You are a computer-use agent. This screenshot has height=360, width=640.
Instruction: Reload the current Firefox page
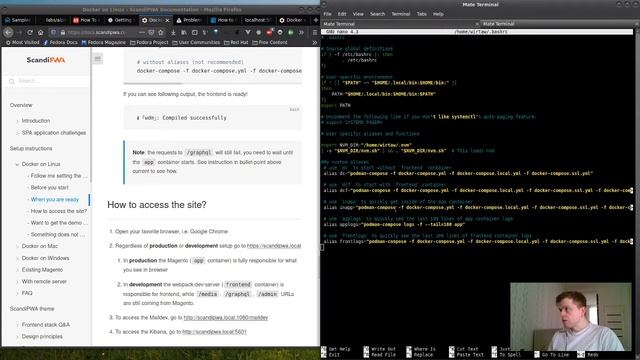click(x=30, y=32)
